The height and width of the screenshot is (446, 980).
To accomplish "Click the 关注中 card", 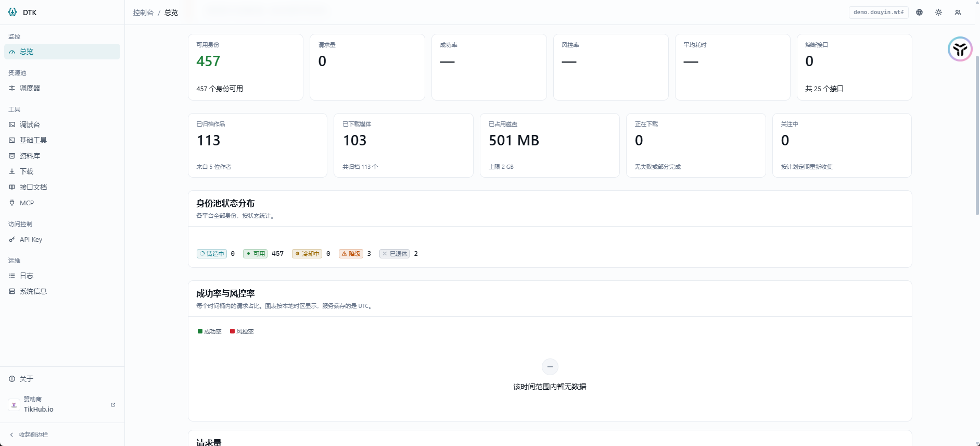I will coord(842,145).
